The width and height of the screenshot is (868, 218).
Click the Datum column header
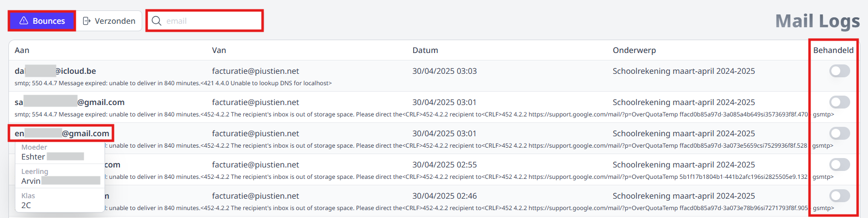(425, 50)
